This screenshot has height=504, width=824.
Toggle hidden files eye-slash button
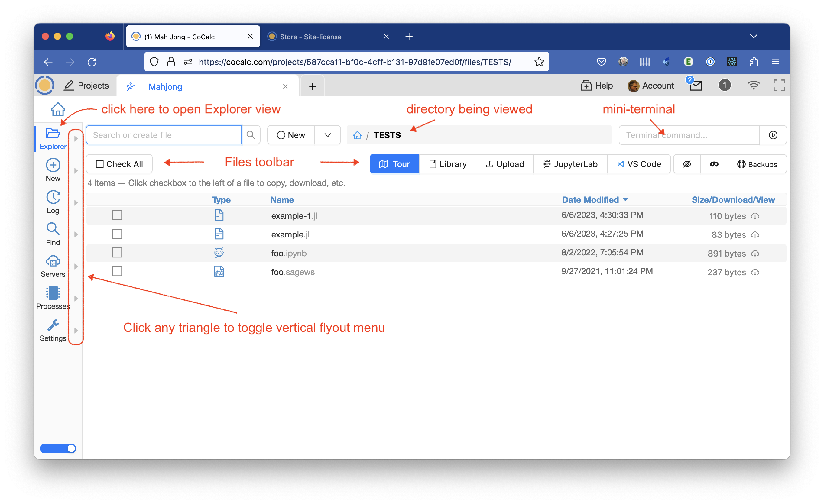coord(687,164)
